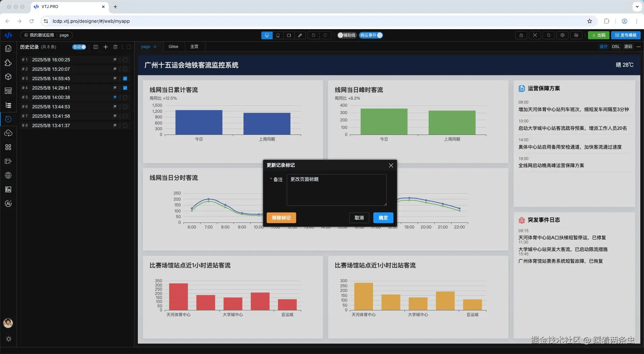This screenshot has height=354, width=644.
Task: Click the undo arrow in toolbar
Action: tap(314, 35)
